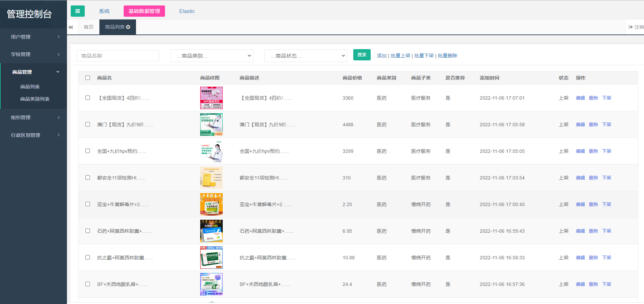Check the row for 亚宝+牛黄解毒片+2
Image resolution: width=644 pixels, height=304 pixels.
tap(88, 204)
